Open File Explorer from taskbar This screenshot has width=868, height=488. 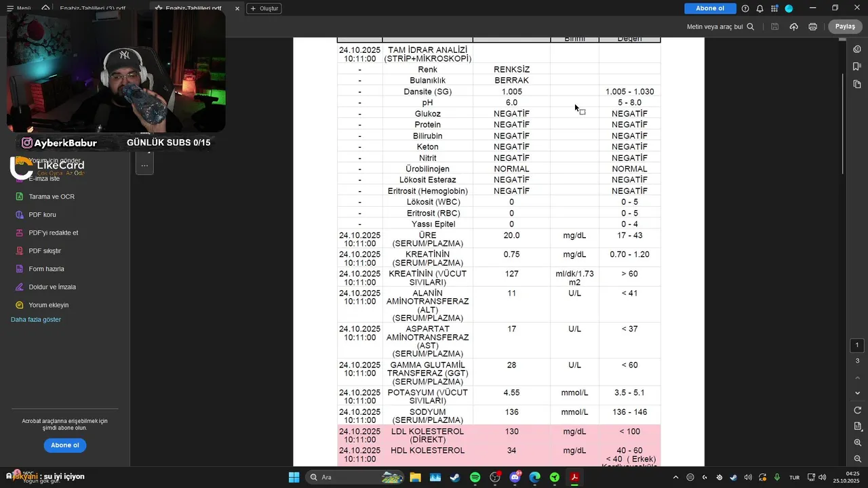click(x=415, y=477)
